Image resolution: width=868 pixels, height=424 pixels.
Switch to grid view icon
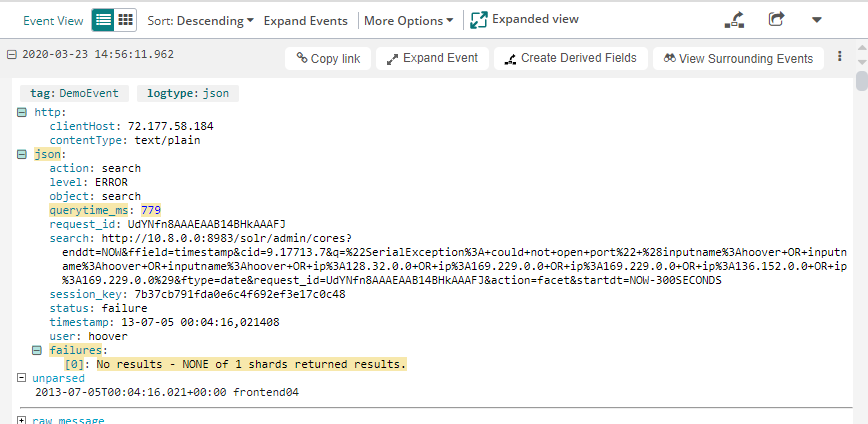click(x=126, y=20)
